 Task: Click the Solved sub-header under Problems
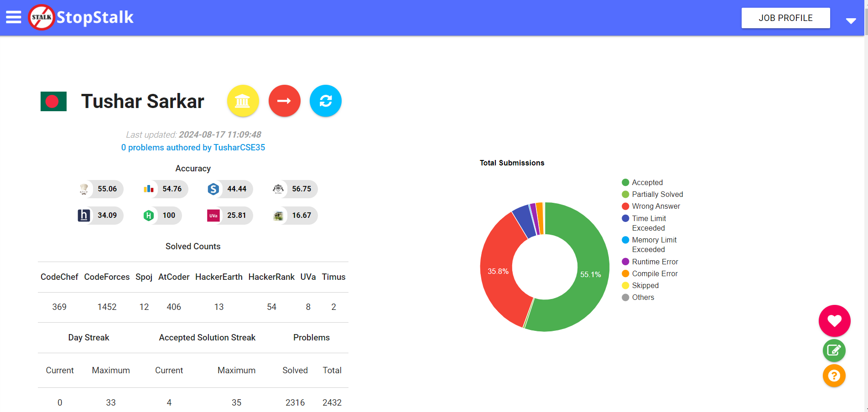pyautogui.click(x=295, y=371)
